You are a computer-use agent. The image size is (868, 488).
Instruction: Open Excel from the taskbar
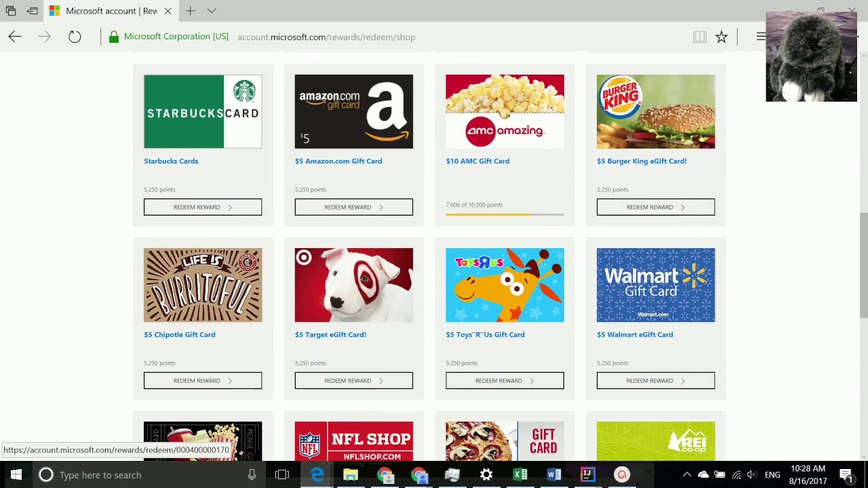click(x=520, y=474)
